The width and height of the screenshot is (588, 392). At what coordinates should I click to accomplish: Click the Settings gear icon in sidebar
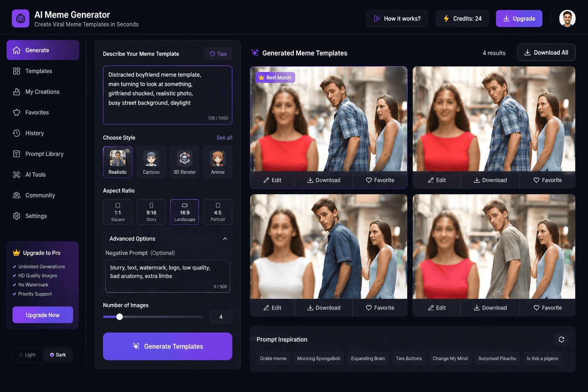point(16,216)
